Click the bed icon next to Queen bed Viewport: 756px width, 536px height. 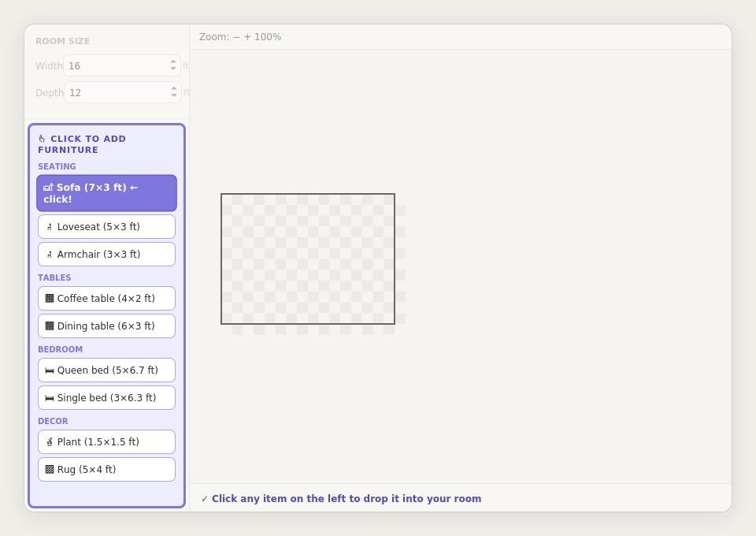50,370
